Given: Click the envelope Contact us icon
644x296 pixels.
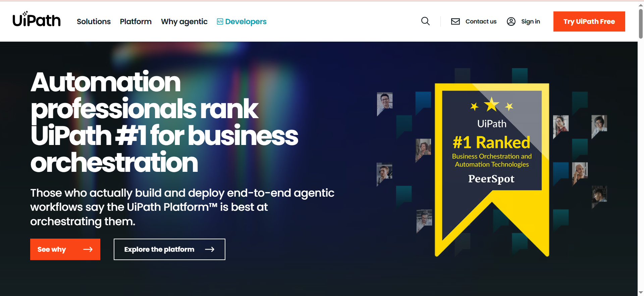Looking at the screenshot, I should click(x=455, y=21).
